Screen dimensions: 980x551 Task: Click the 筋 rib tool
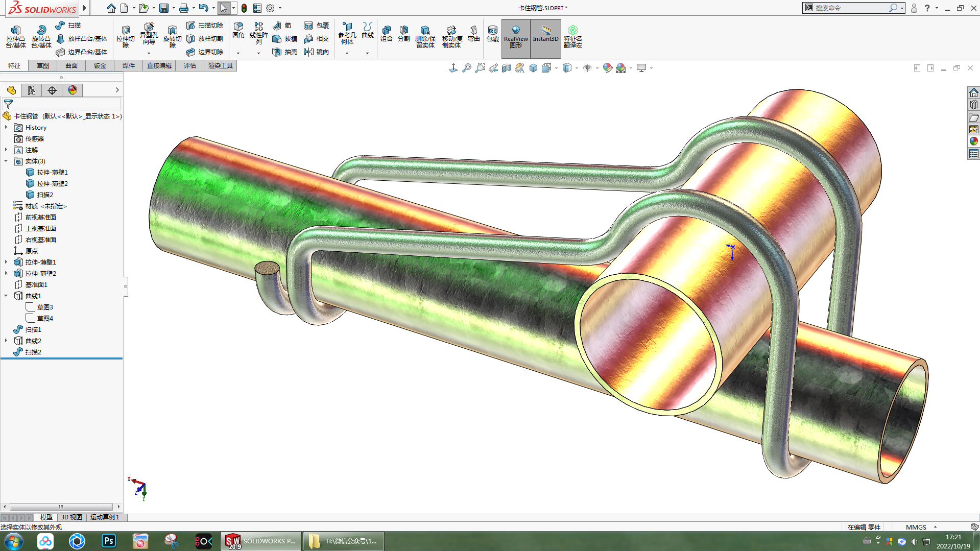click(282, 26)
